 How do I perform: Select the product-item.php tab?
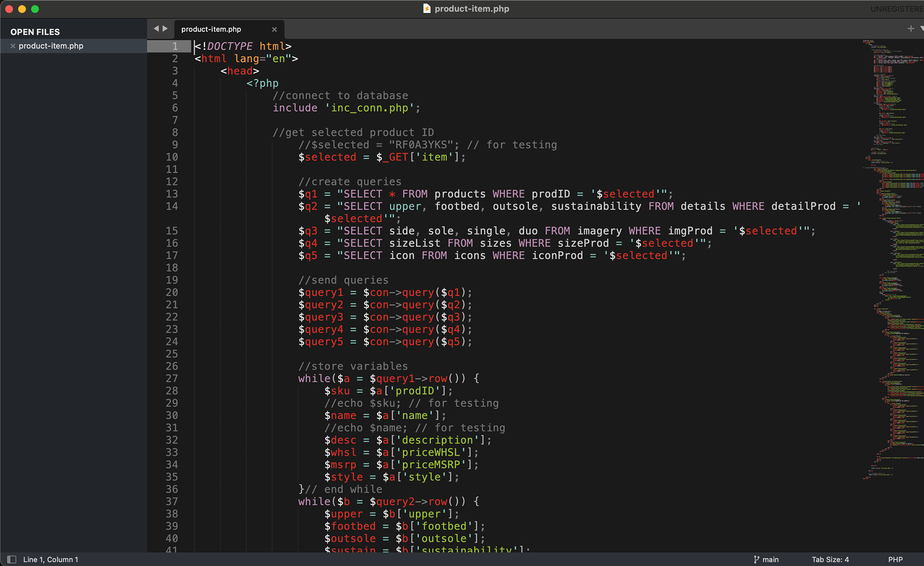click(x=211, y=29)
